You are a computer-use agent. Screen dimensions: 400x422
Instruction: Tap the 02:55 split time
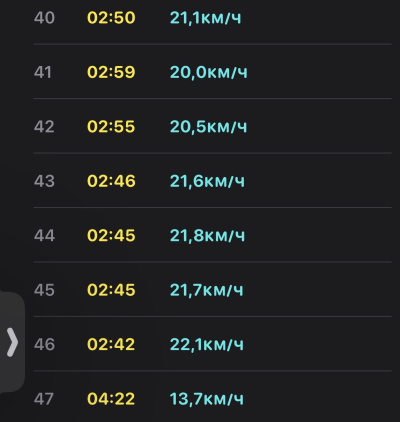point(111,127)
